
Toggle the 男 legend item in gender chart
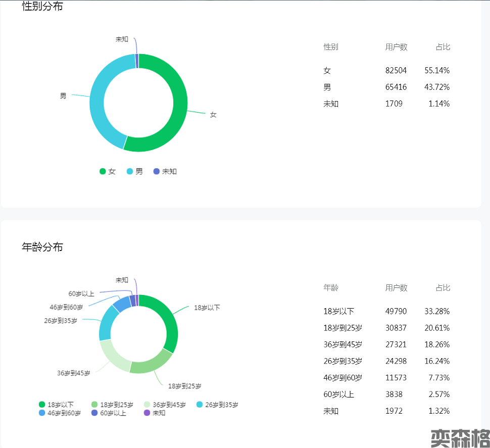(x=134, y=172)
